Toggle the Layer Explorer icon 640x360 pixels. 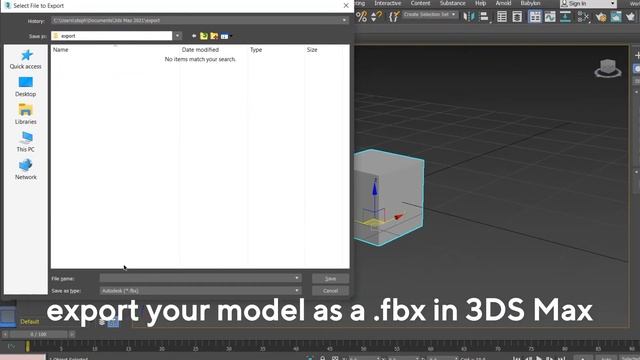pos(517,17)
